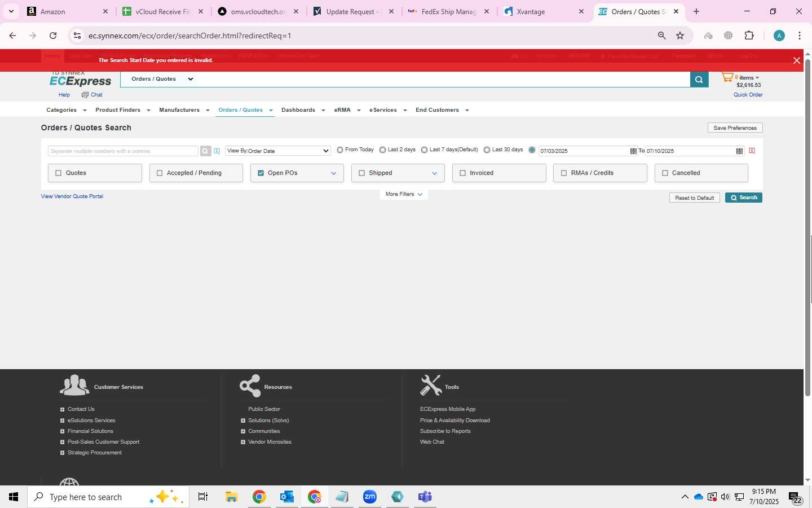
Task: Expand the cart items dropdown arrow
Action: click(757, 78)
